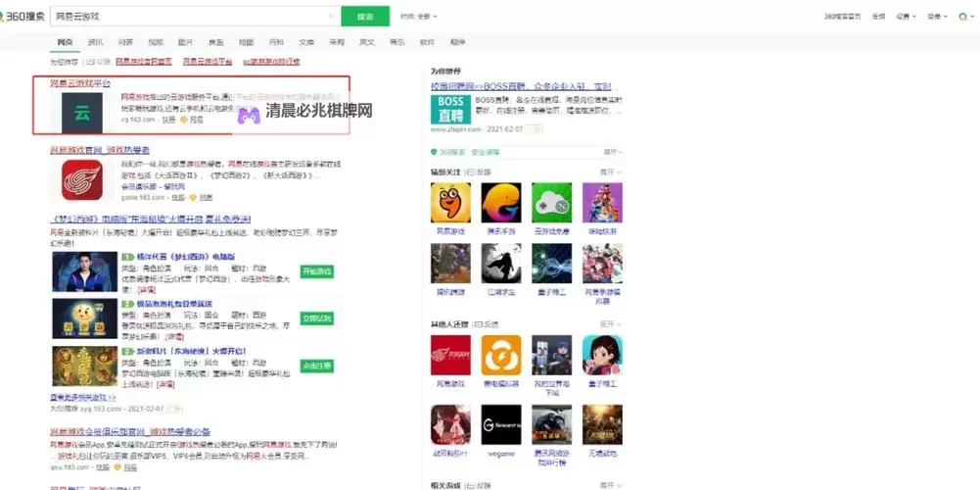The height and width of the screenshot is (490, 980).
Task: Open the orange 雷电模拟器 icon
Action: pos(501,355)
